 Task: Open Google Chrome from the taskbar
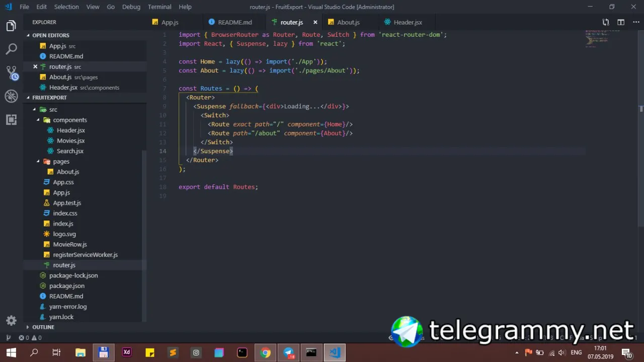(265, 352)
